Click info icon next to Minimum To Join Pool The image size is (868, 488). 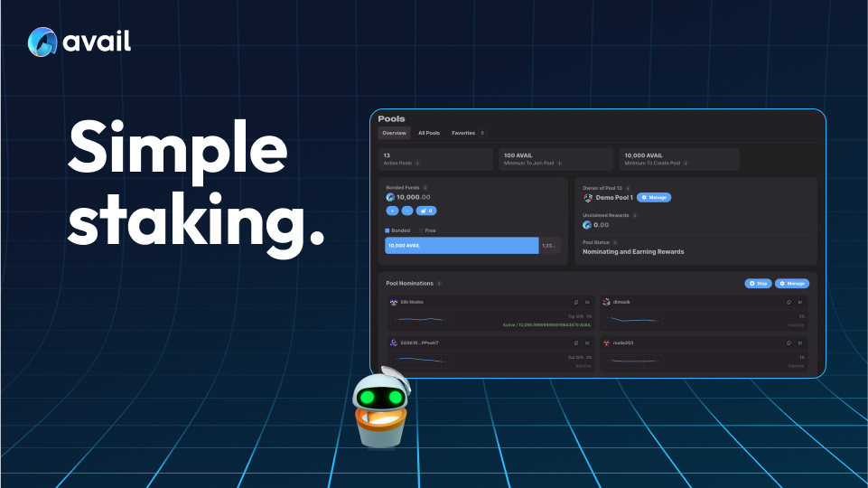pyautogui.click(x=560, y=164)
